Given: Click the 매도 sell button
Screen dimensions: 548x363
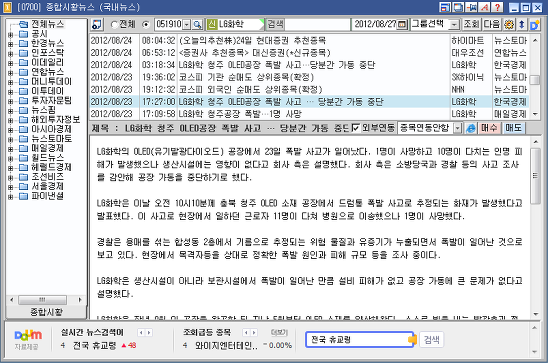Looking at the screenshot, I should 513,128.
